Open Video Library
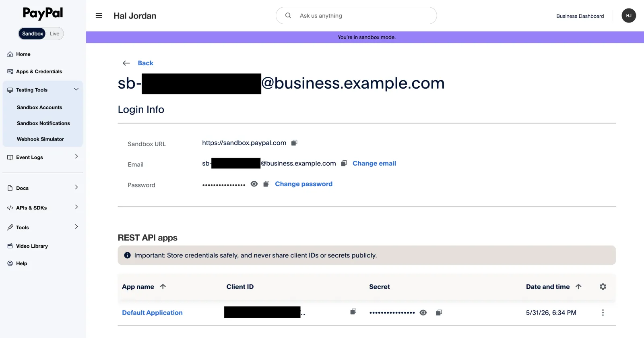The height and width of the screenshot is (338, 644). tap(32, 246)
